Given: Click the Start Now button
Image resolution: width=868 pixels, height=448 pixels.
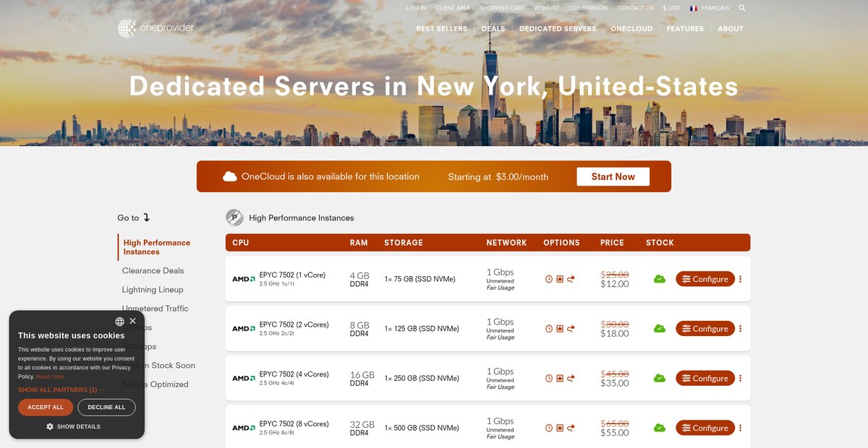Looking at the screenshot, I should (613, 176).
